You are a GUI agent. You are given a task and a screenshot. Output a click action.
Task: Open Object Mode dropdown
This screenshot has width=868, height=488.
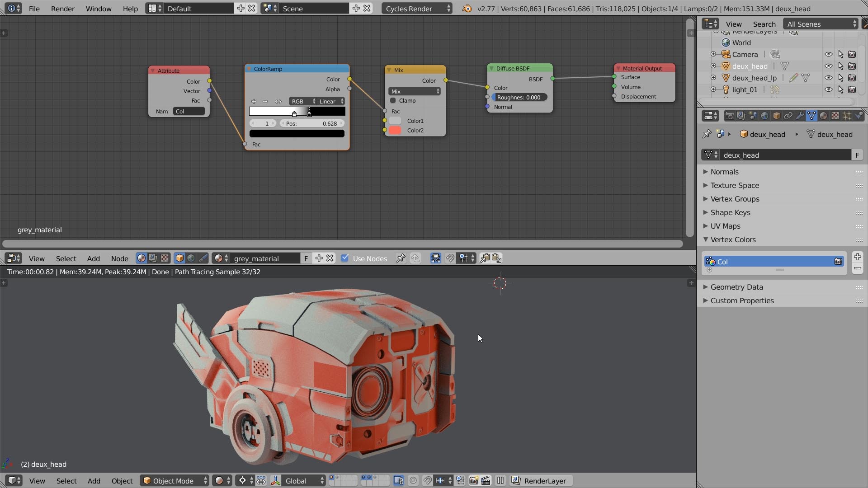(x=175, y=481)
